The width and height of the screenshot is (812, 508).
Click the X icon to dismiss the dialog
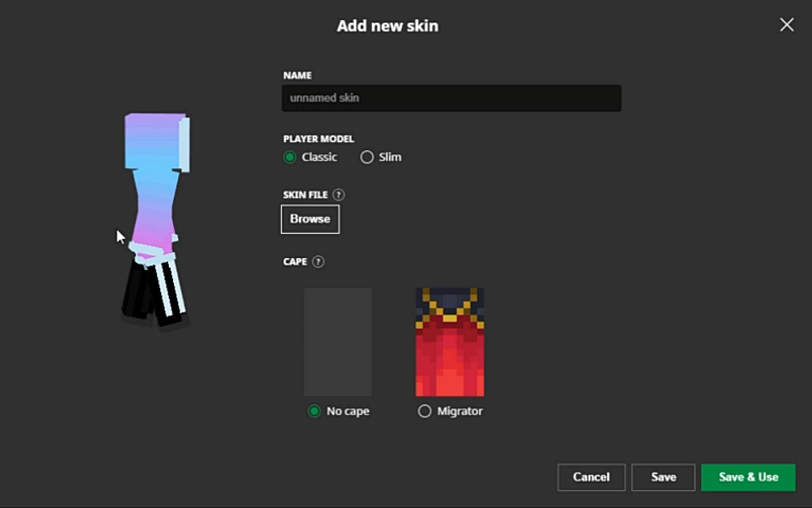(787, 25)
